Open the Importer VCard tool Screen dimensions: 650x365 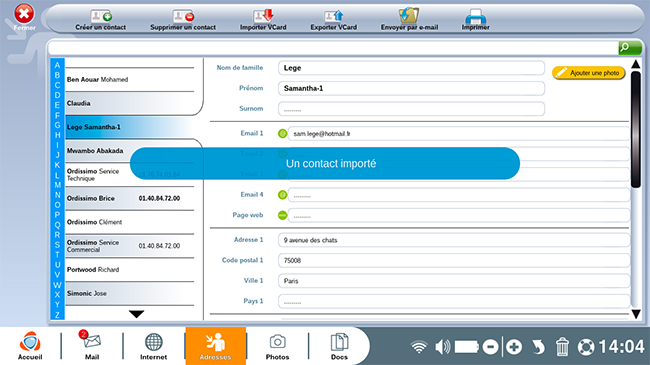point(263,16)
